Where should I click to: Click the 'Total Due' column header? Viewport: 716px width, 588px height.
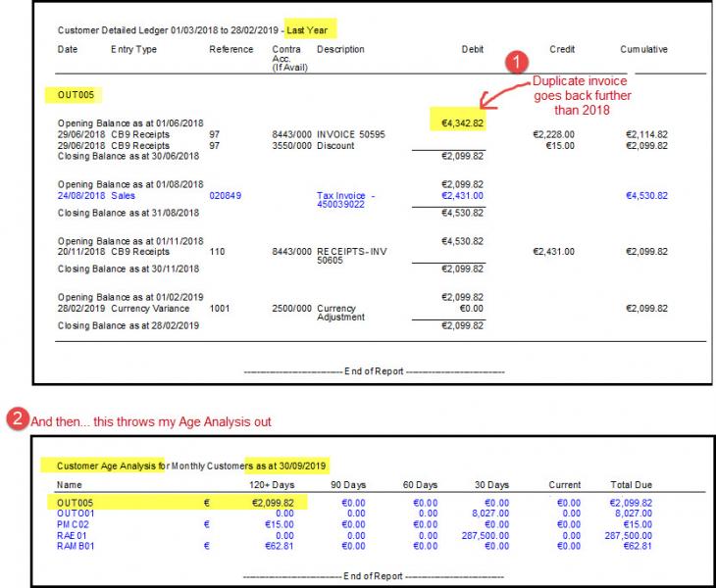click(x=630, y=484)
